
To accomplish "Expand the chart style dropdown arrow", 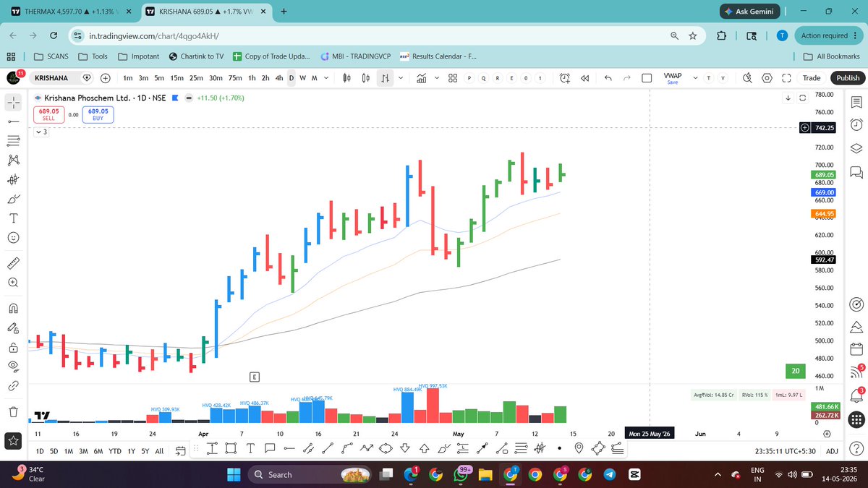I will click(x=400, y=78).
